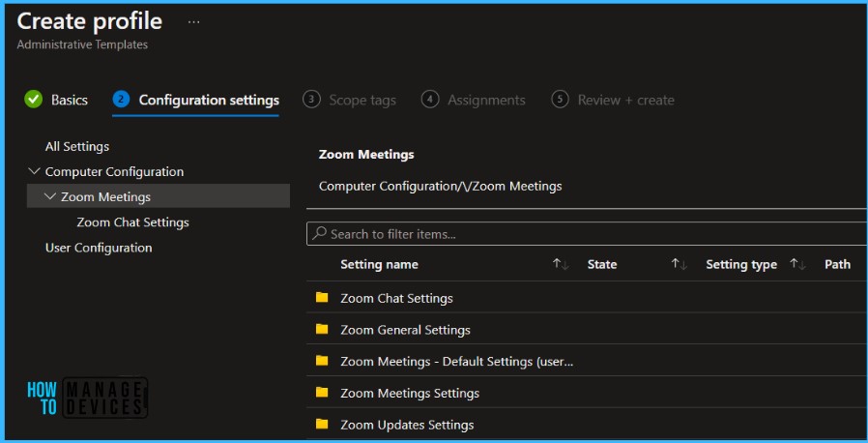Open Zoom Meetings - Default Settings row
Image resolution: width=868 pixels, height=443 pixels.
pyautogui.click(x=587, y=361)
